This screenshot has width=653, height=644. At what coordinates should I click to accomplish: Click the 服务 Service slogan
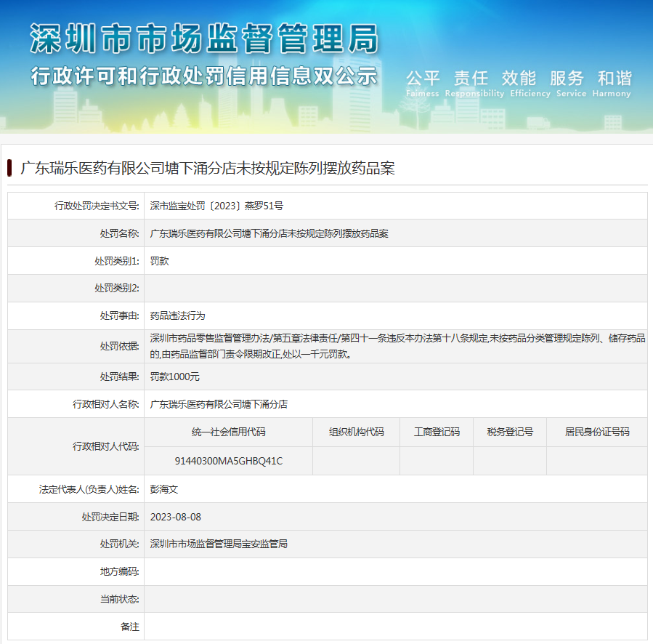click(571, 84)
